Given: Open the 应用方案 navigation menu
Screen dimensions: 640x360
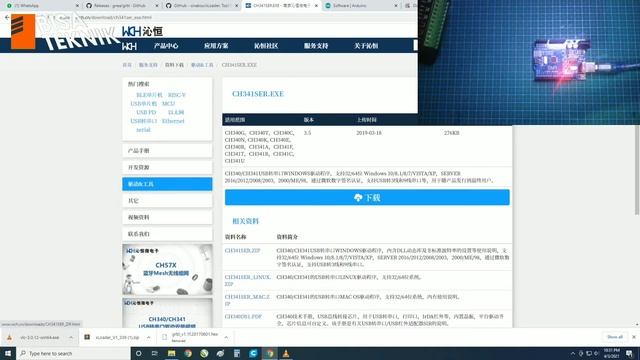Looking at the screenshot, I should (216, 46).
